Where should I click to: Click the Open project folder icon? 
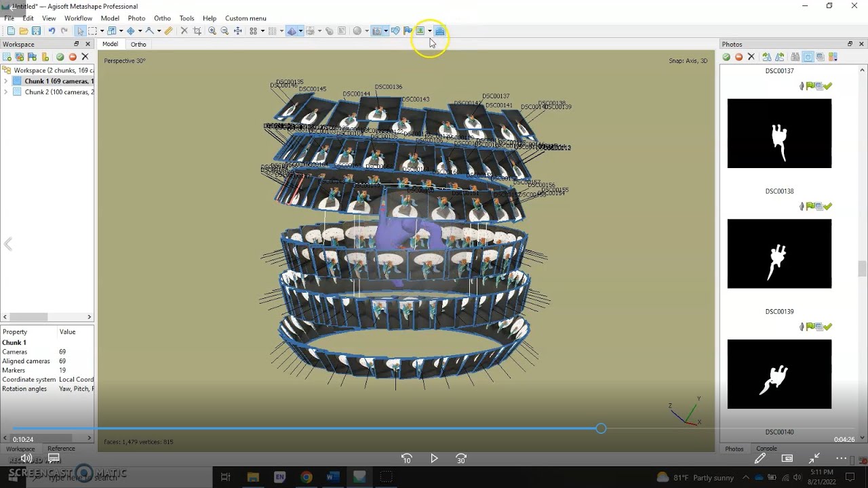[x=24, y=30]
